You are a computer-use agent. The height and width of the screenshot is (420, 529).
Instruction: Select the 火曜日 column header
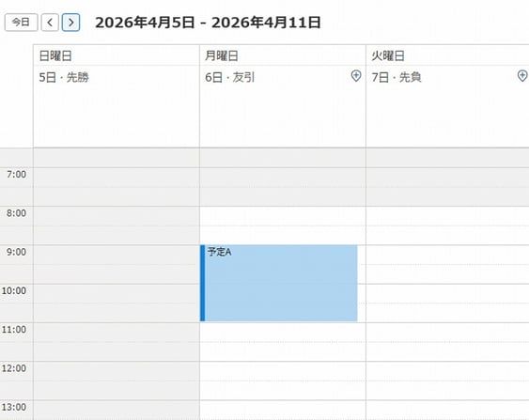click(x=388, y=55)
